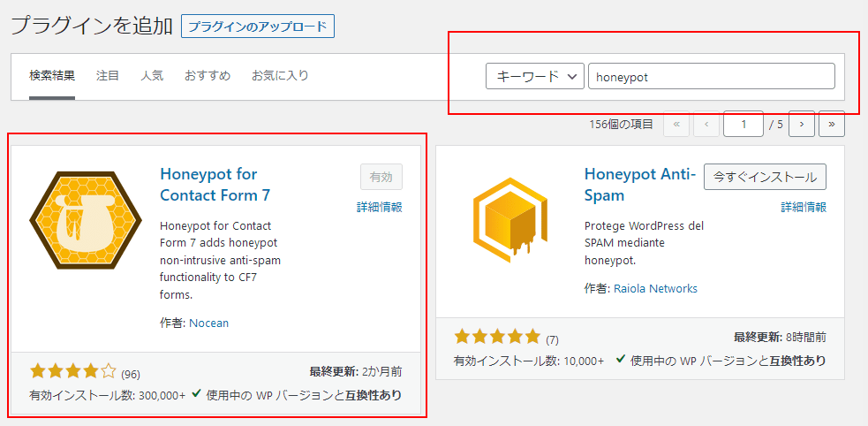Click the プラグインを追加 page heading
The image size is (868, 426).
92,26
